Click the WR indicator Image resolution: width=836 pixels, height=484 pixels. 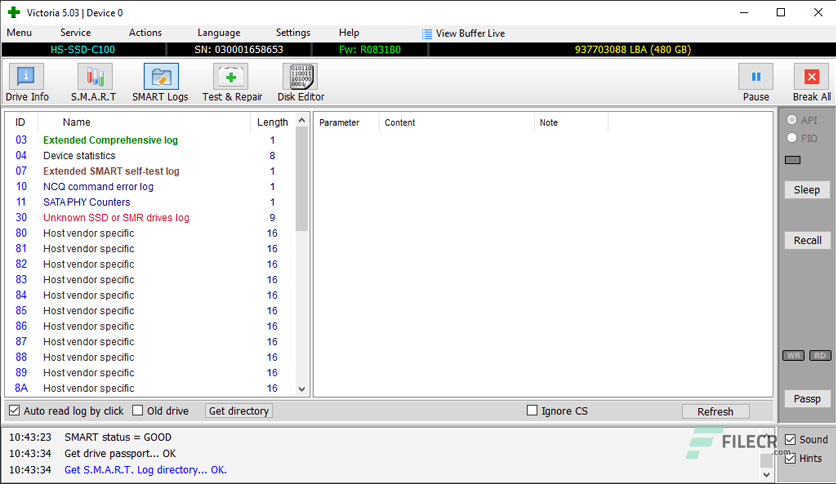(793, 356)
